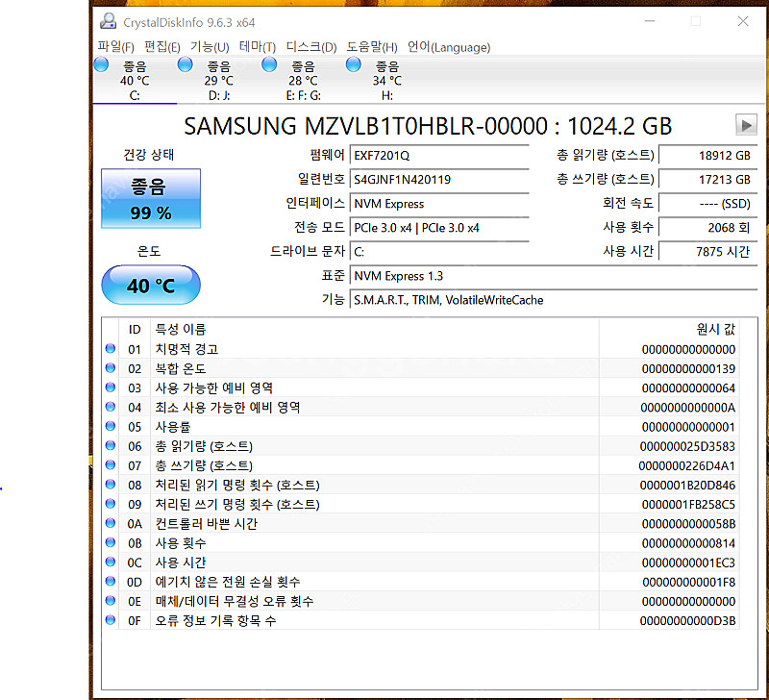The image size is (769, 700).
Task: Select row 09 처리된 쓰기 명령 횟수
Action: coord(420,504)
